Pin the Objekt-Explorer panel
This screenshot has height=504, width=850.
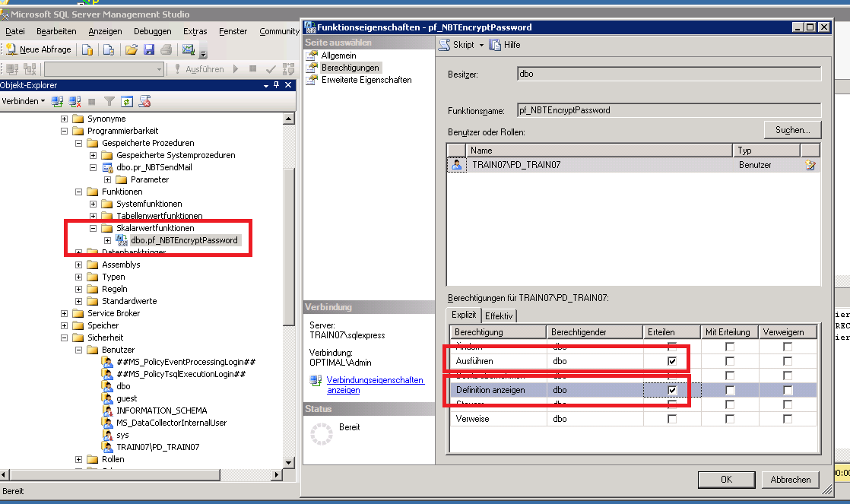click(276, 85)
